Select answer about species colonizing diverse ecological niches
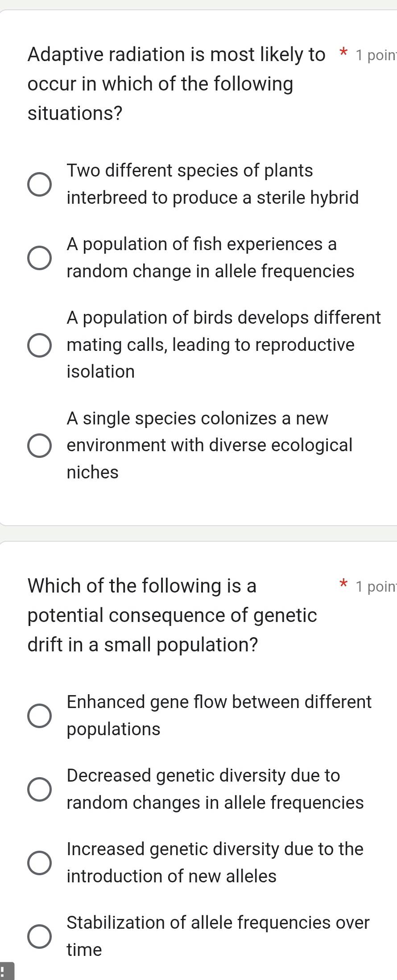Screen dimensions: 397x980 coord(39,445)
